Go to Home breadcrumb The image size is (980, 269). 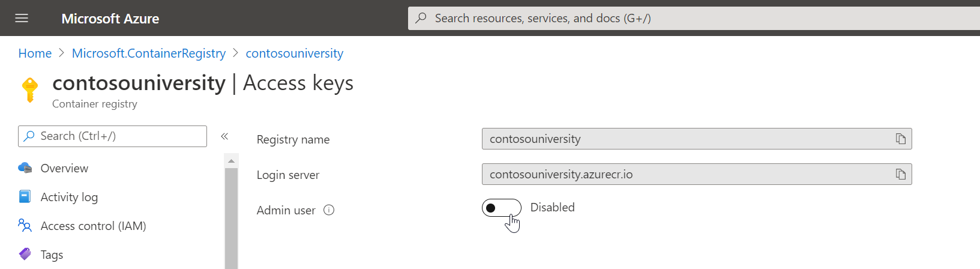35,53
